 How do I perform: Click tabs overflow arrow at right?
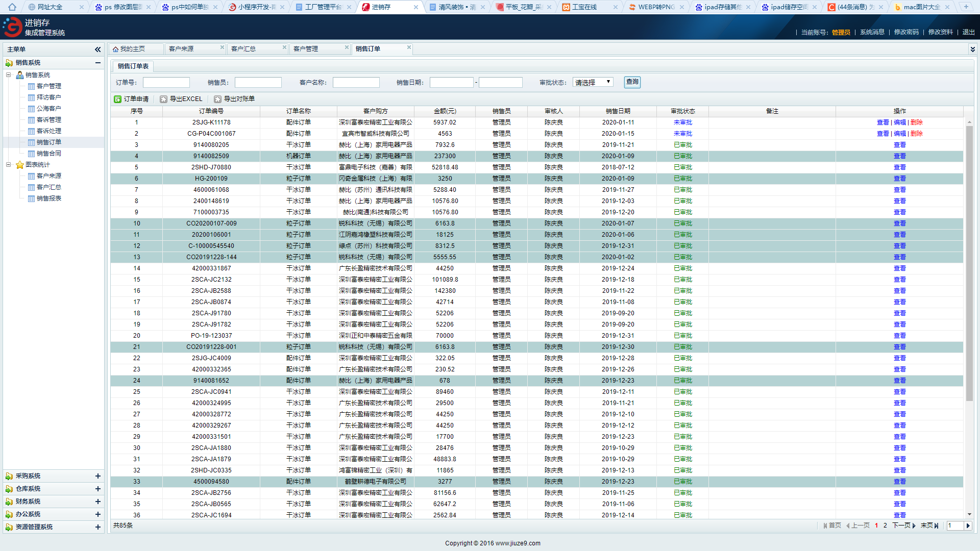pyautogui.click(x=972, y=49)
